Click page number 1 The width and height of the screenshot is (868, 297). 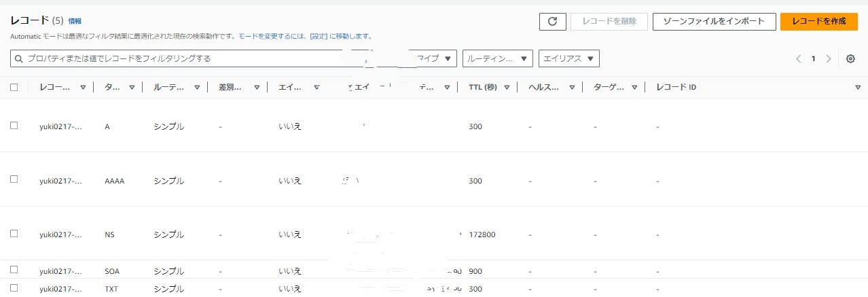(813, 59)
